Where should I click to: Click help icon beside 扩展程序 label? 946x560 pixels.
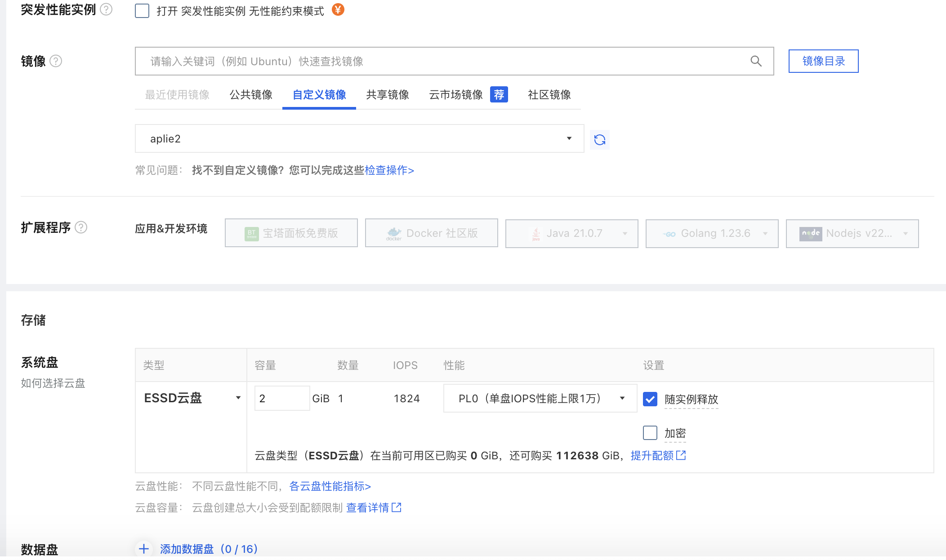(81, 227)
